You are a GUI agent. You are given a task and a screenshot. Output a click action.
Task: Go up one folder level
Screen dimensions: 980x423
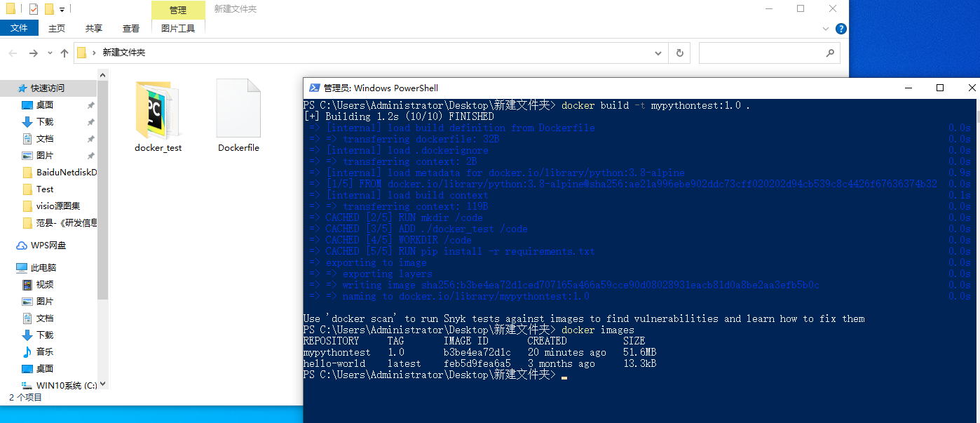[x=64, y=53]
